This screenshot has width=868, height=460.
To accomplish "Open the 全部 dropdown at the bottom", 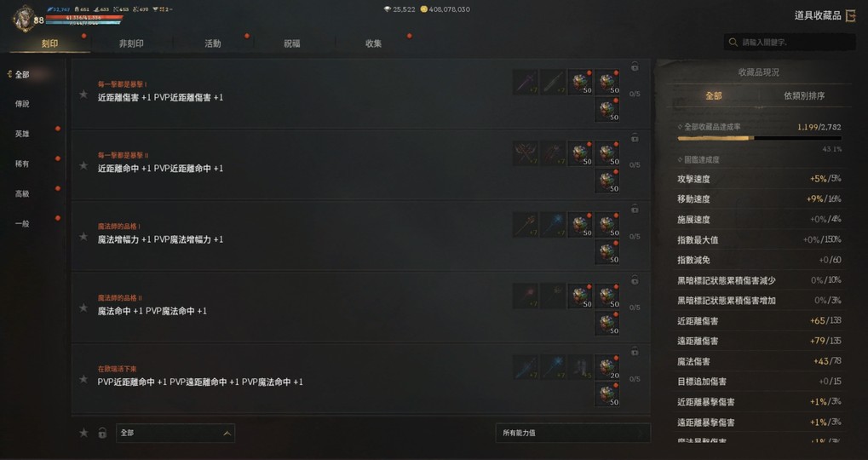I will [x=175, y=433].
